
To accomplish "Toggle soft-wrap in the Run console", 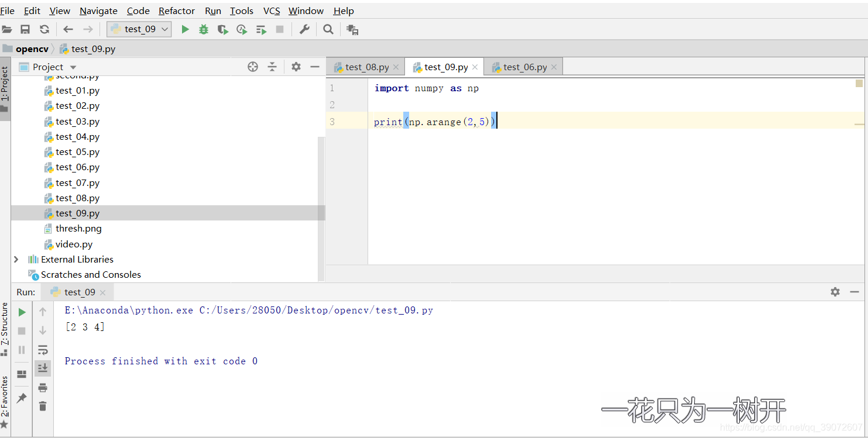I will point(43,350).
